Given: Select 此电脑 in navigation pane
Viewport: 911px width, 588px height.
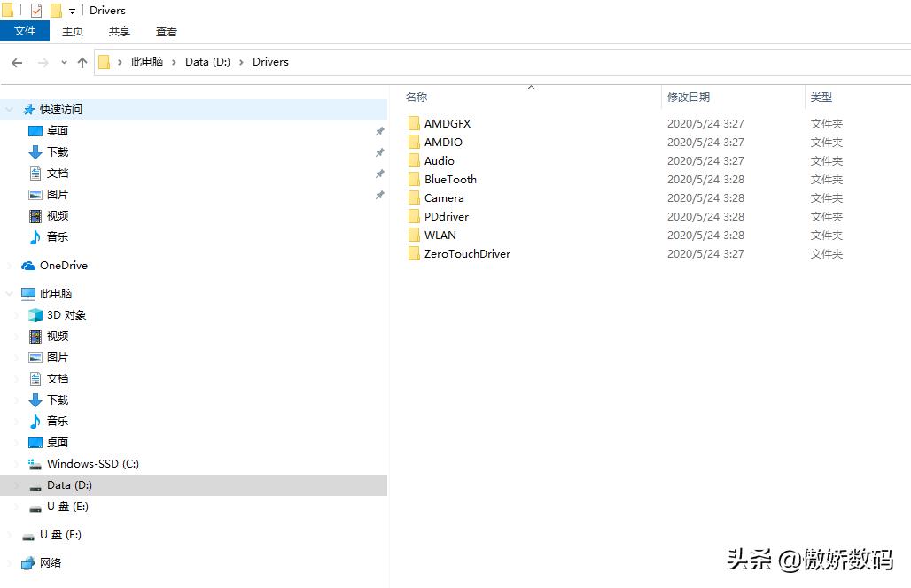Looking at the screenshot, I should [x=56, y=293].
